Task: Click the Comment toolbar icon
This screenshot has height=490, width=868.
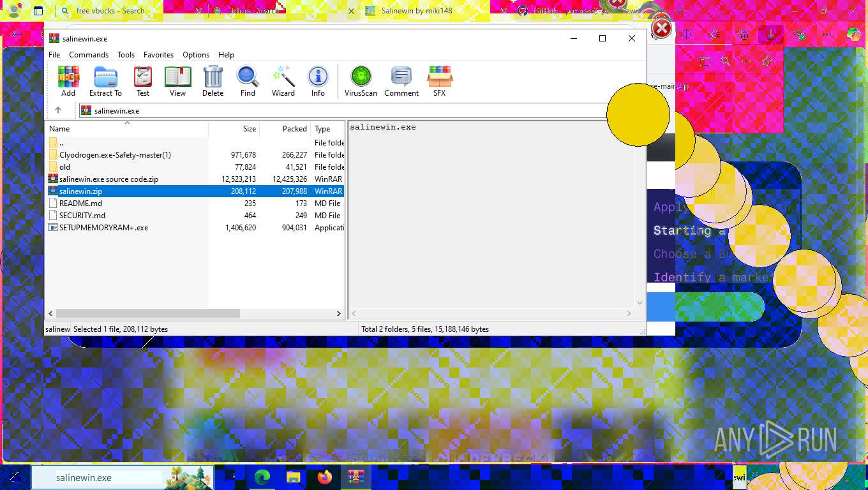Action: click(x=401, y=81)
